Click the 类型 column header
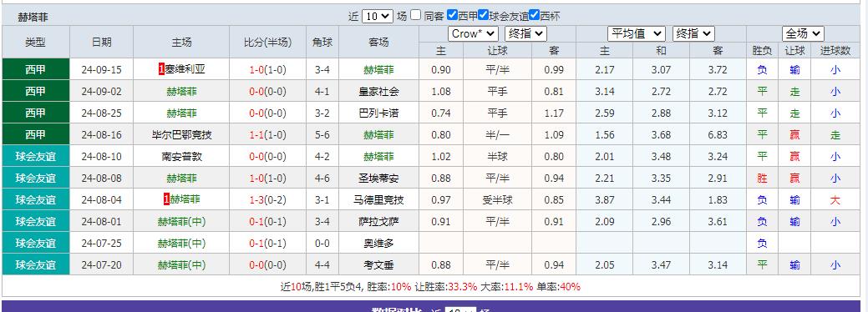This screenshot has height=312, width=868. pyautogui.click(x=36, y=42)
